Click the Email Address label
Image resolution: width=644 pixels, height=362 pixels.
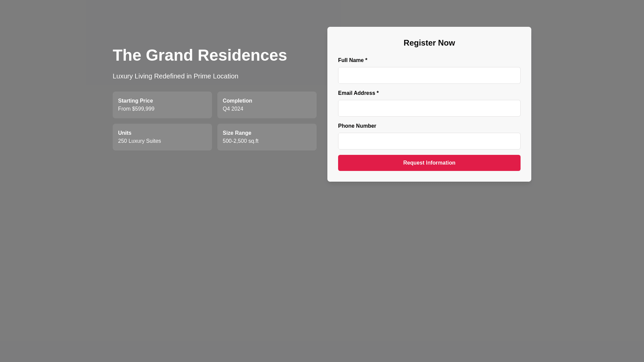coord(358,93)
